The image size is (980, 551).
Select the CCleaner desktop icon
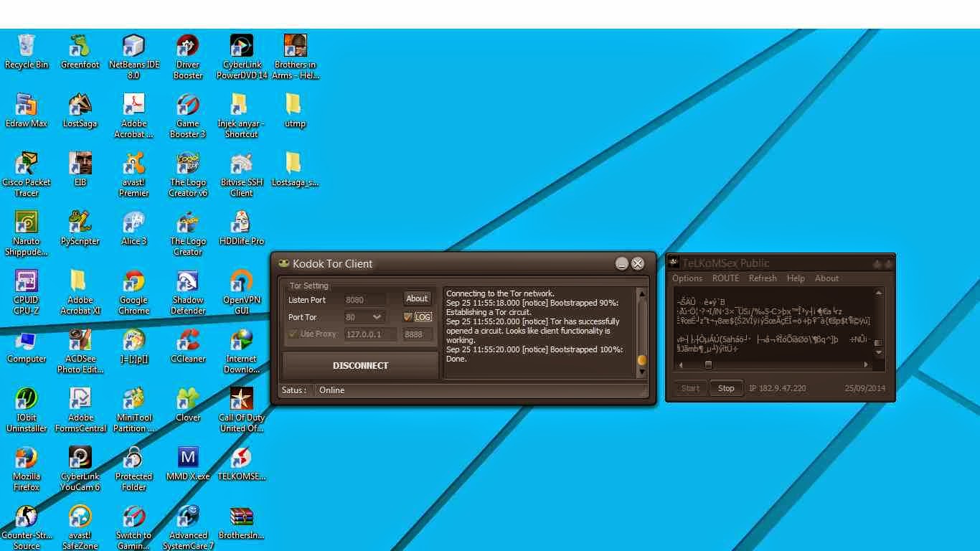point(188,346)
